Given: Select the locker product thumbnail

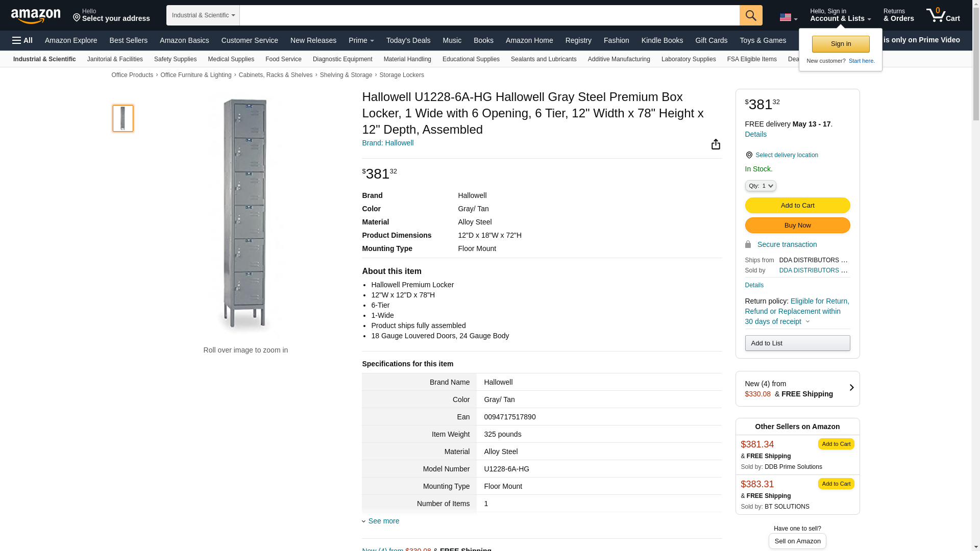Looking at the screenshot, I should coord(123,118).
